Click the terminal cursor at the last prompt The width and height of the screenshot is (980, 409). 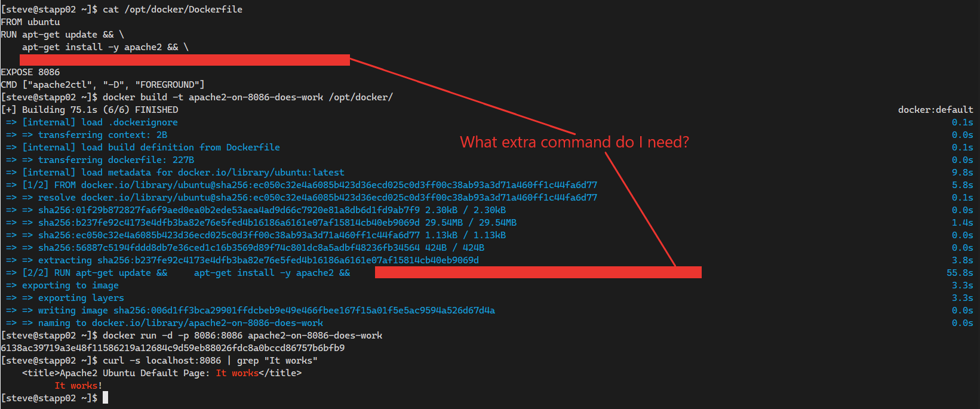(x=105, y=398)
